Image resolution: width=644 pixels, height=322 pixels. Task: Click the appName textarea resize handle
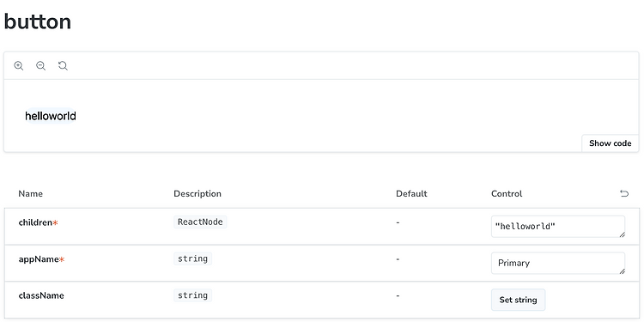pyautogui.click(x=623, y=271)
